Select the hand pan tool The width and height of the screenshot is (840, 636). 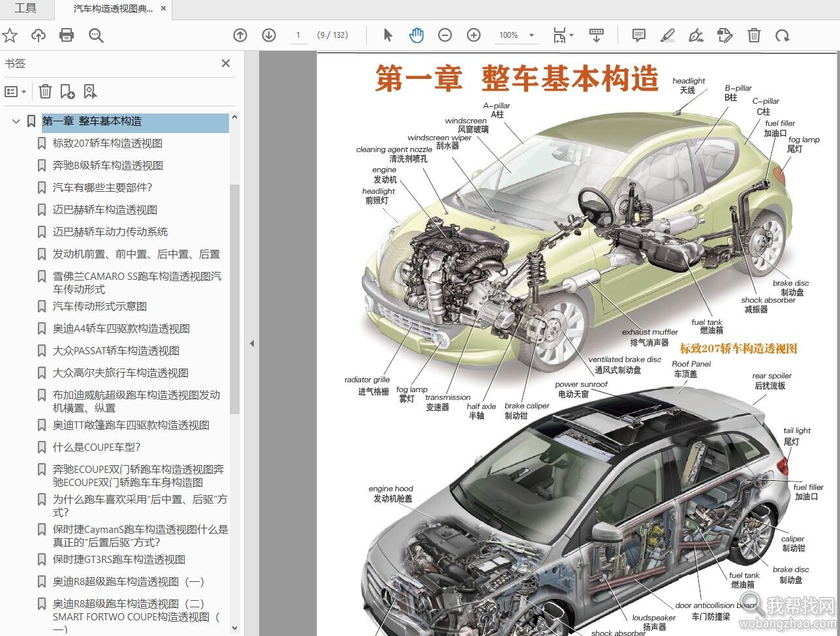click(416, 35)
